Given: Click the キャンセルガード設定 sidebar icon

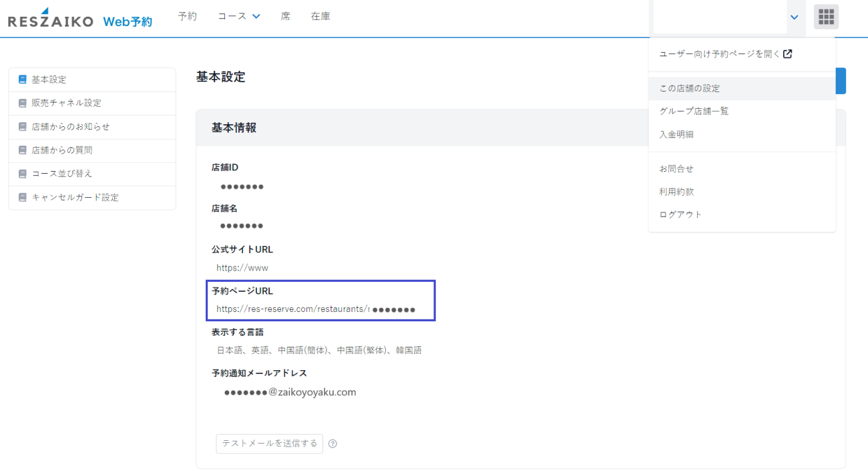Looking at the screenshot, I should tap(23, 198).
